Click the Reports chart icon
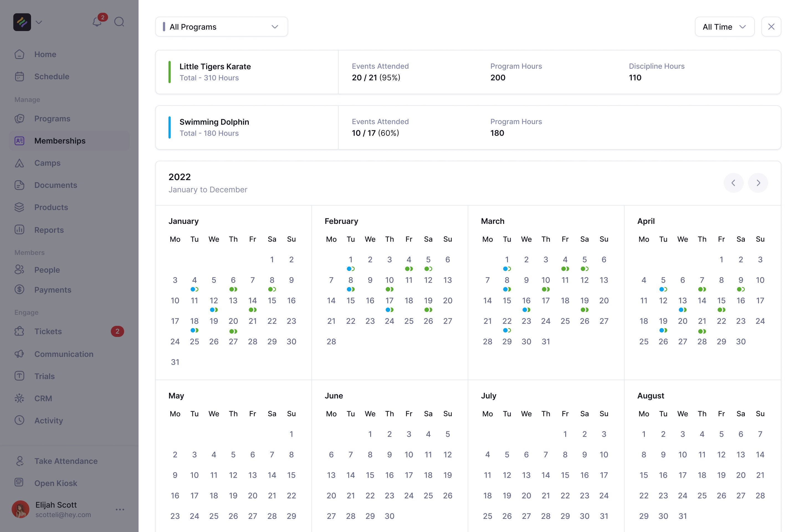The width and height of the screenshot is (798, 532). 19,230
